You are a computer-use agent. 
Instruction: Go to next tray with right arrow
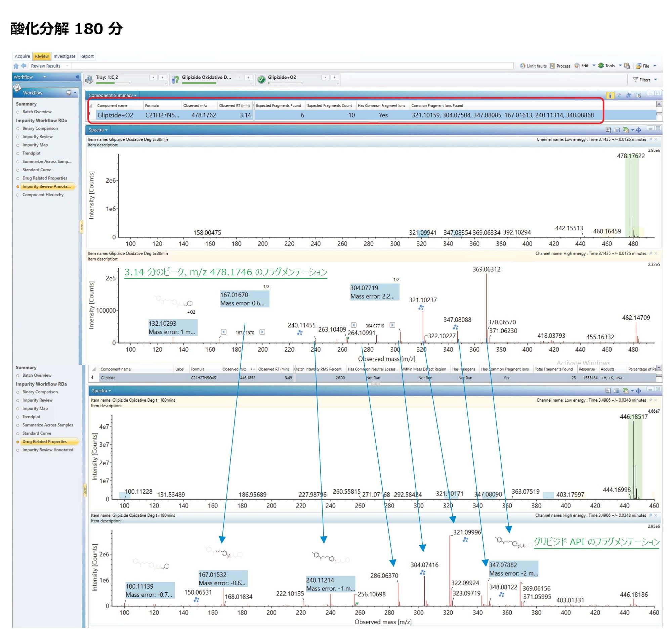163,78
